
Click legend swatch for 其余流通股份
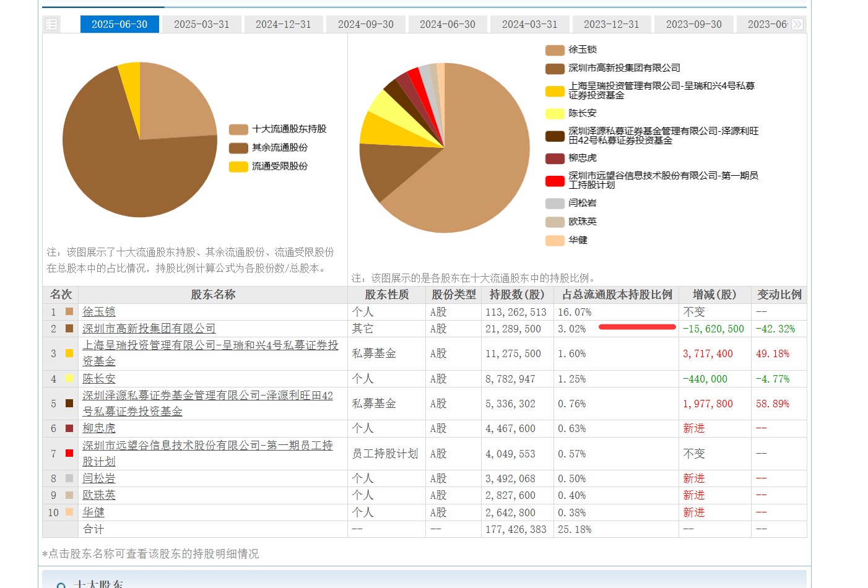click(x=238, y=148)
